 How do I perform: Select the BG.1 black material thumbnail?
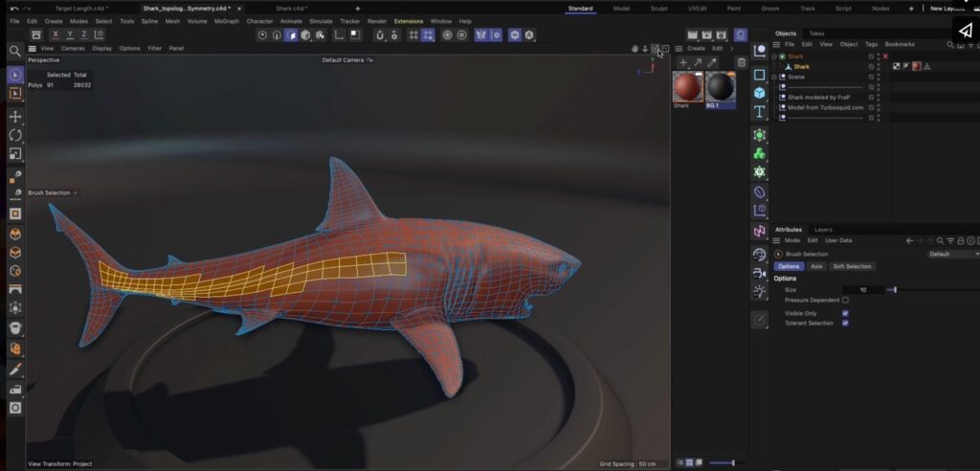pyautogui.click(x=720, y=86)
